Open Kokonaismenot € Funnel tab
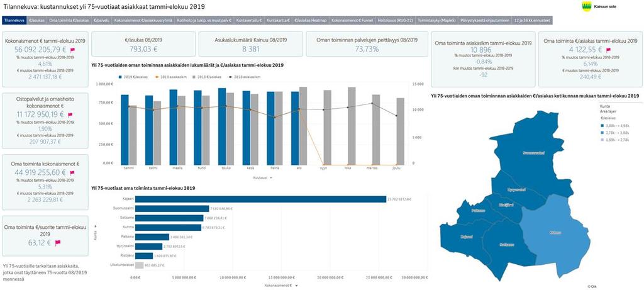This screenshot has height=290, width=644. 351,20
